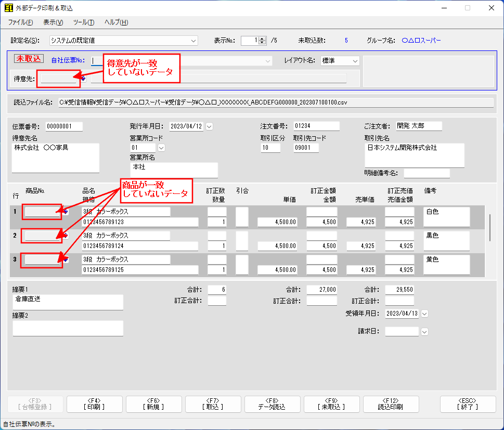Click the 黒色 remarks field
Screen dimensions: 504x430
pyautogui.click(x=446, y=241)
